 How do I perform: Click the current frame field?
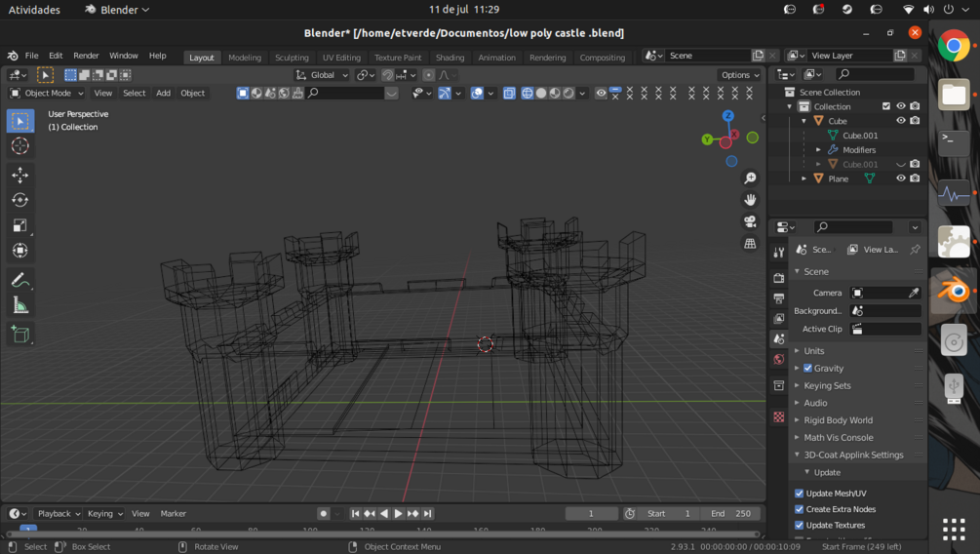(591, 513)
